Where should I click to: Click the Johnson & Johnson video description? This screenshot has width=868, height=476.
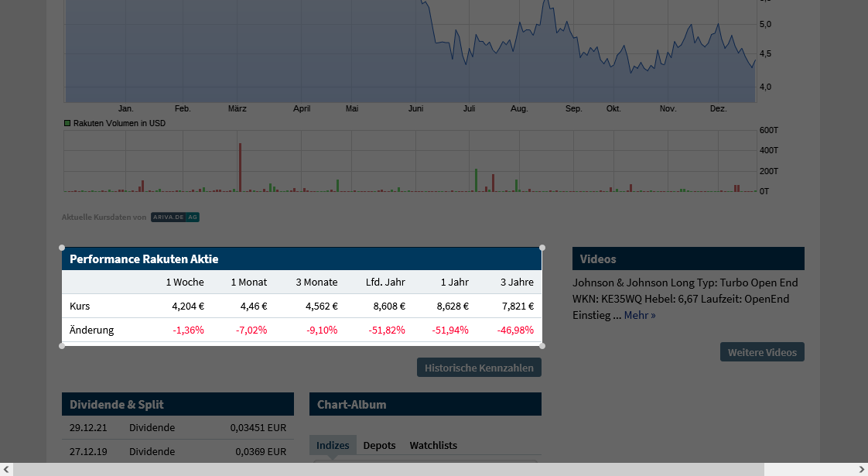point(685,299)
